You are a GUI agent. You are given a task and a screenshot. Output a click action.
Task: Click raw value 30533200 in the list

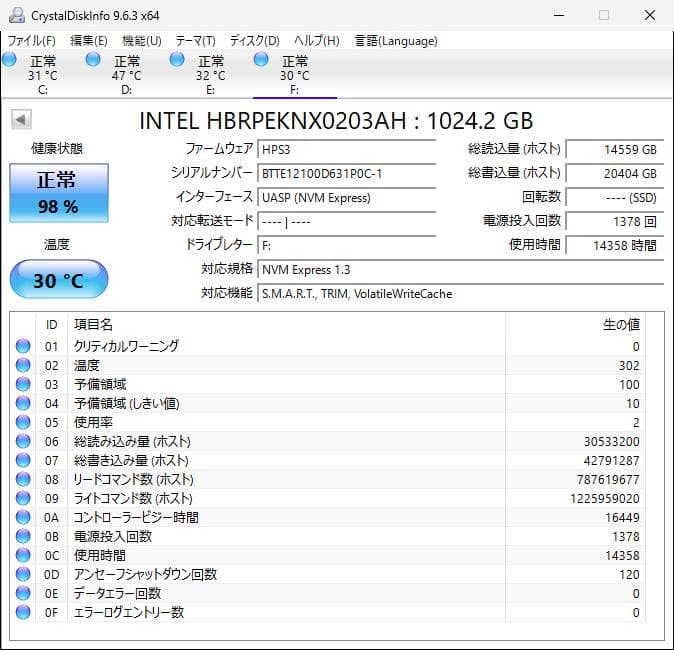pyautogui.click(x=611, y=442)
